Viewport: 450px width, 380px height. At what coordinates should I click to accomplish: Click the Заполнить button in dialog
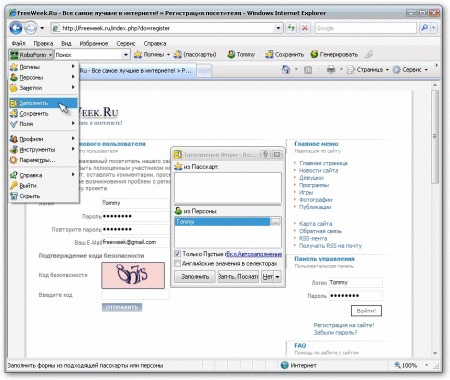point(195,277)
